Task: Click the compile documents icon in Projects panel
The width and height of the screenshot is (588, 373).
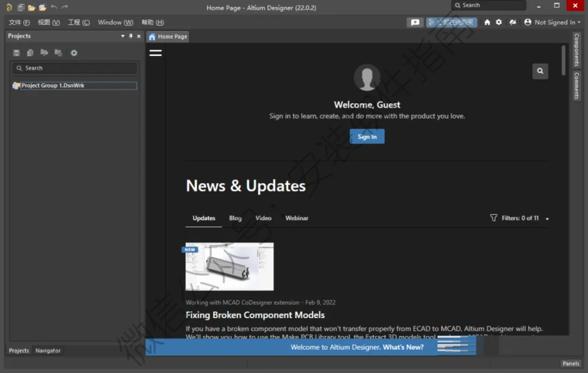Action: pyautogui.click(x=30, y=53)
